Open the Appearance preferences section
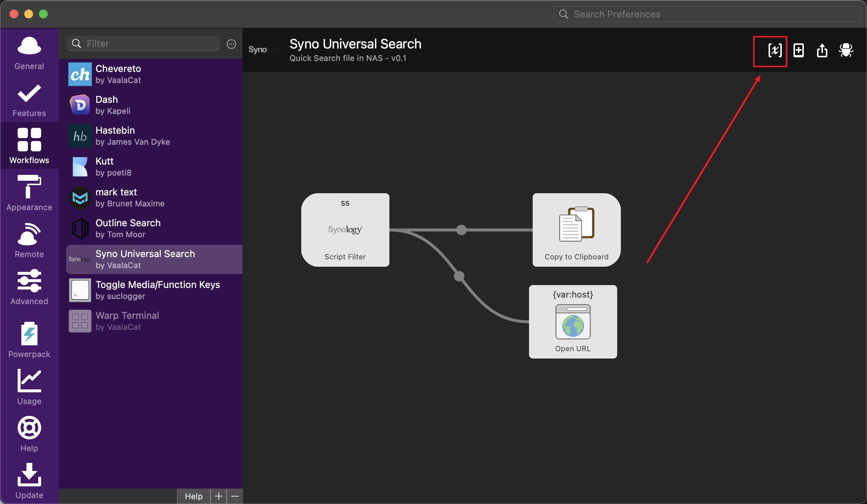The width and height of the screenshot is (867, 504). (29, 193)
